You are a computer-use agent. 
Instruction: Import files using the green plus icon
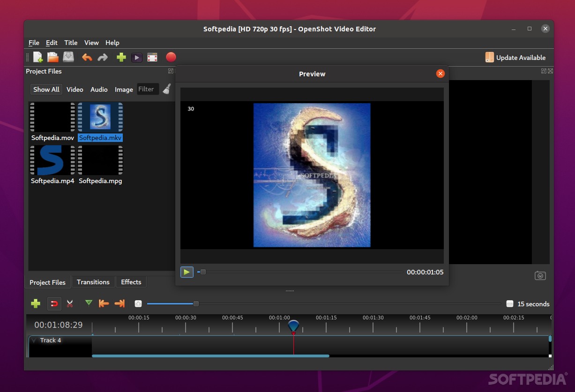pos(121,57)
